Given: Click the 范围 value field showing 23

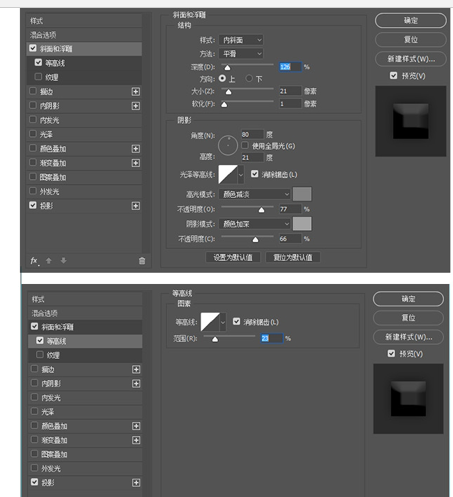Looking at the screenshot, I should [x=272, y=338].
